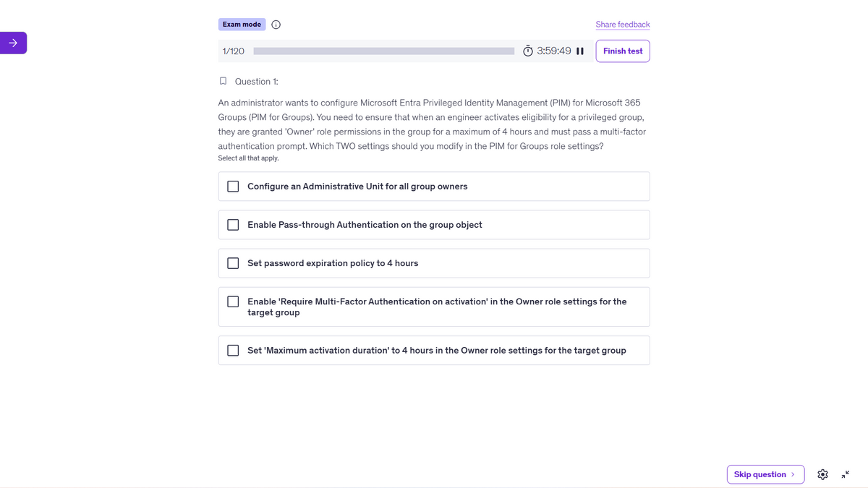This screenshot has height=488, width=868.
Task: Bookmark Question 1 with the flag icon
Action: tap(223, 82)
